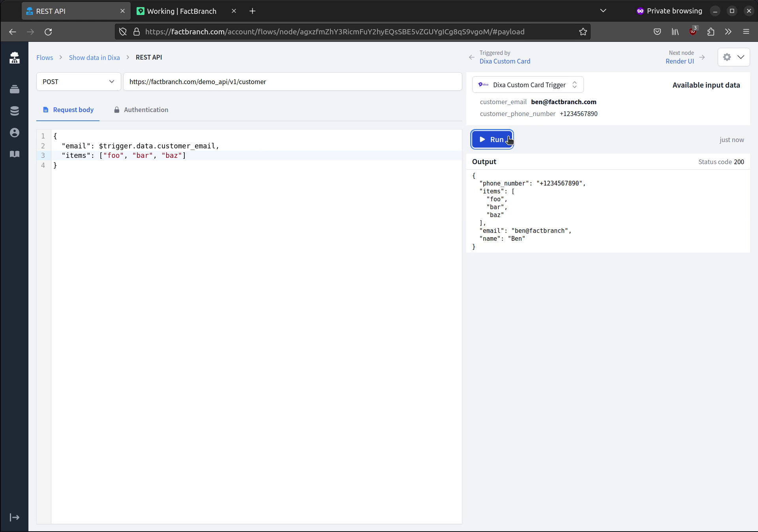Viewport: 758px width, 532px height.
Task: Save page to Pocket
Action: point(657,32)
